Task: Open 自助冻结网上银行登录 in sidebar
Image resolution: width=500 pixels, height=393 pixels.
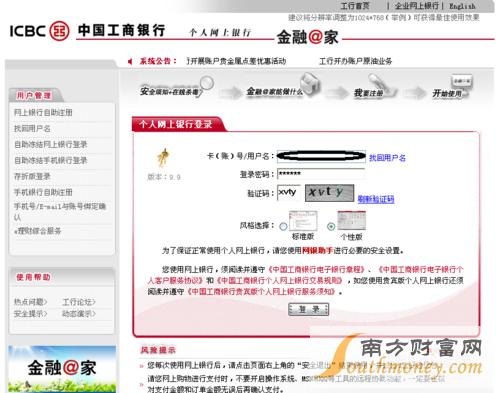Action: click(50, 144)
